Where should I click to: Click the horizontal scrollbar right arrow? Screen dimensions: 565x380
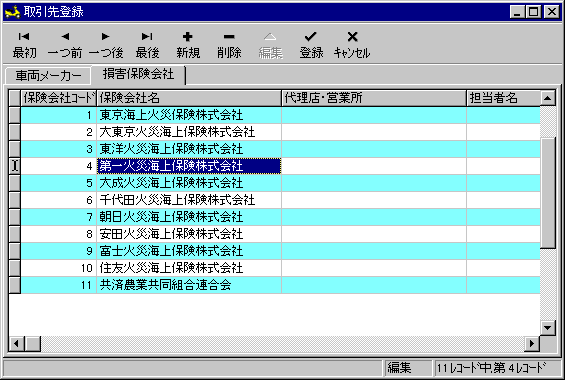click(532, 344)
